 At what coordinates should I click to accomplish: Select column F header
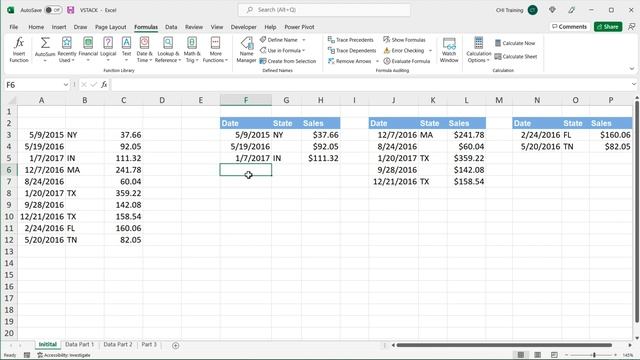pos(246,100)
